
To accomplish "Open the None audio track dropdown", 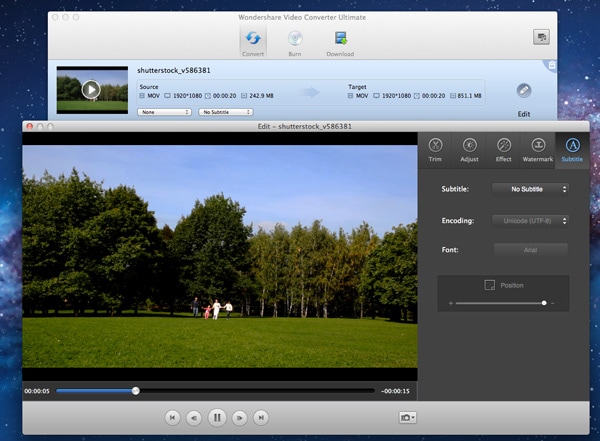I will tap(165, 112).
